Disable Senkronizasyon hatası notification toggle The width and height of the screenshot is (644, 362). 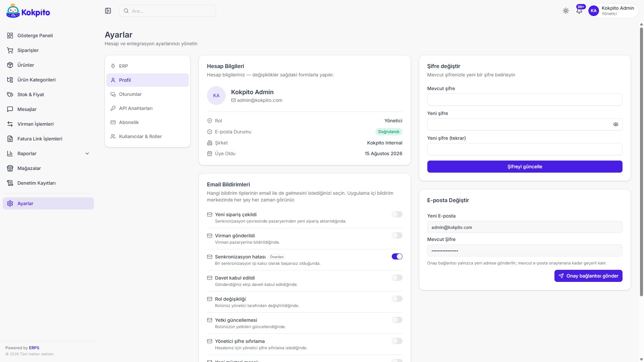(x=397, y=256)
